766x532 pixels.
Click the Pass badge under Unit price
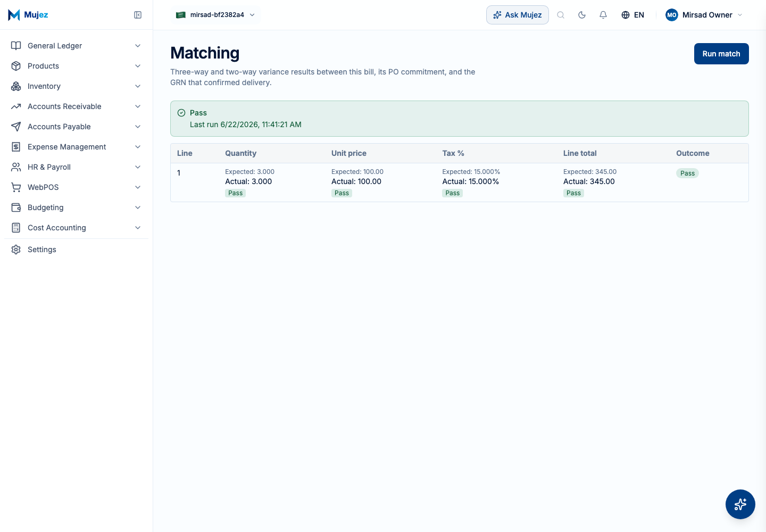[342, 193]
